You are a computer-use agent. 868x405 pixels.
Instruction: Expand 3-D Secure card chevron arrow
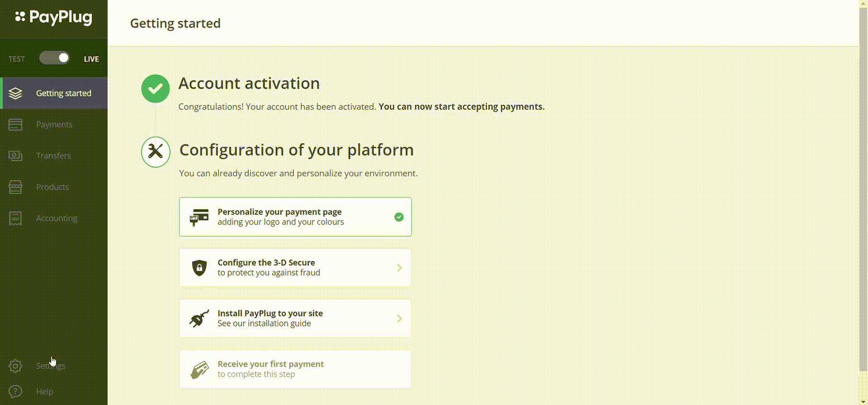pos(399,268)
